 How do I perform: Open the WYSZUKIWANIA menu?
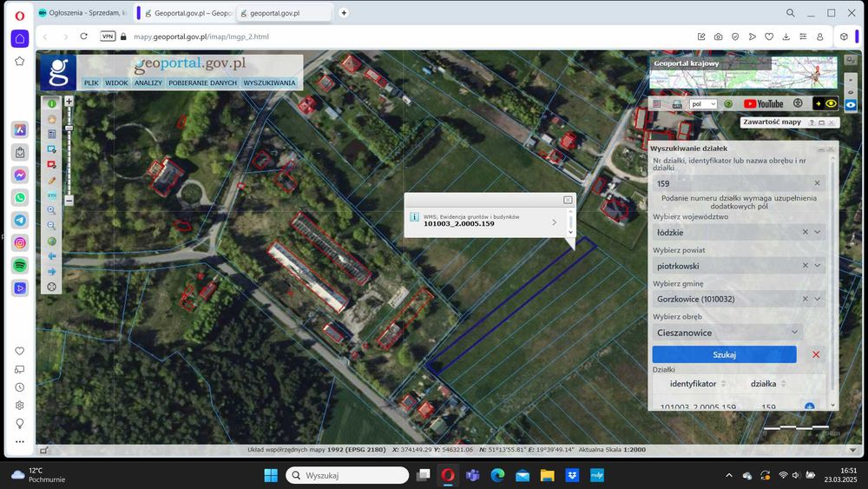(x=270, y=83)
